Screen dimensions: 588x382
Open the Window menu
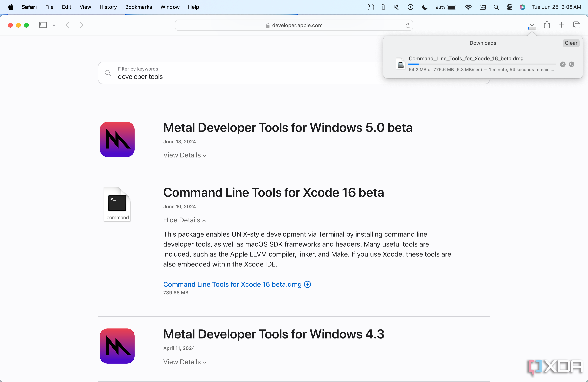point(170,7)
